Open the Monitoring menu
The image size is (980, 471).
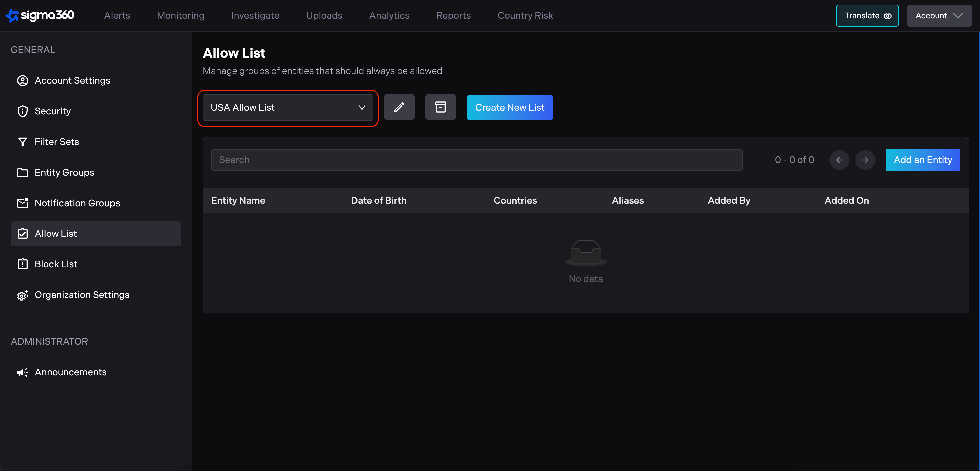tap(181, 16)
